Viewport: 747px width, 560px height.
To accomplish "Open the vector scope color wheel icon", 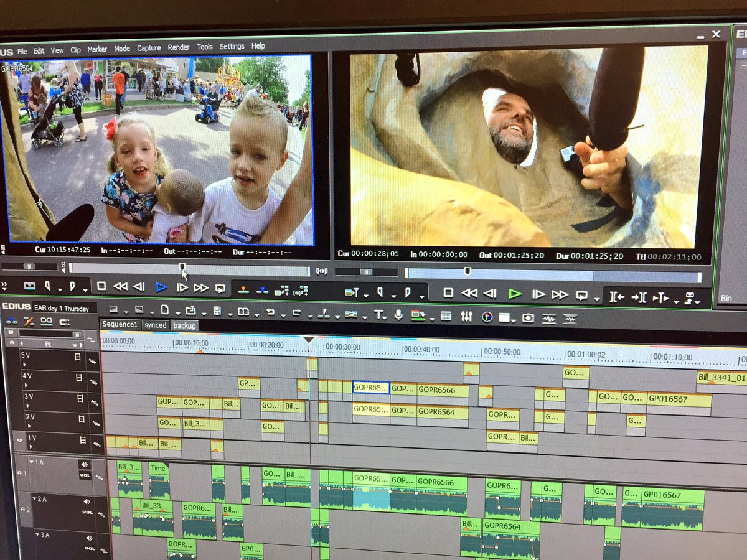I will pyautogui.click(x=487, y=317).
